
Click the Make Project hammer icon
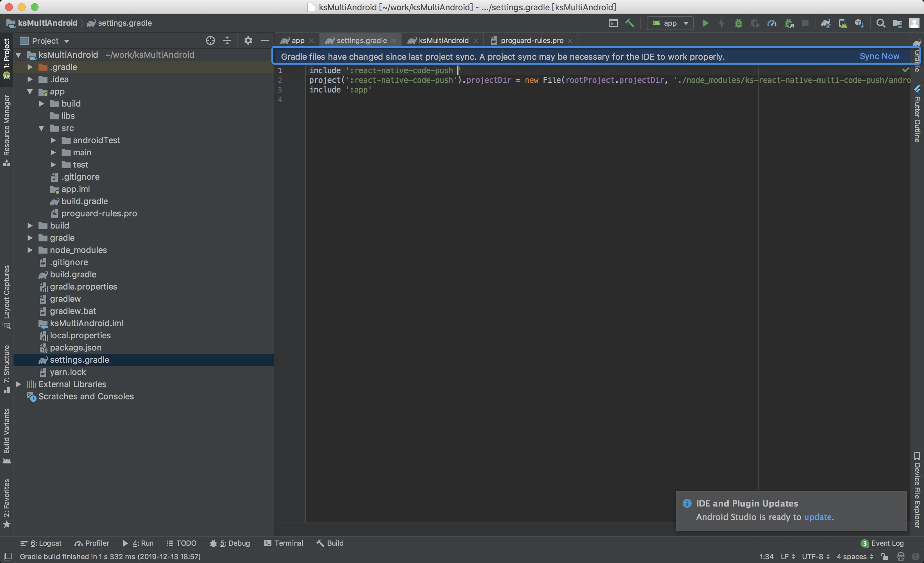pyautogui.click(x=630, y=23)
